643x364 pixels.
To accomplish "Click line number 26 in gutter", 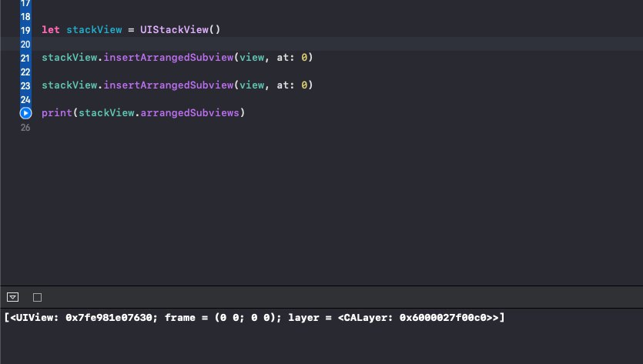I will [x=25, y=128].
